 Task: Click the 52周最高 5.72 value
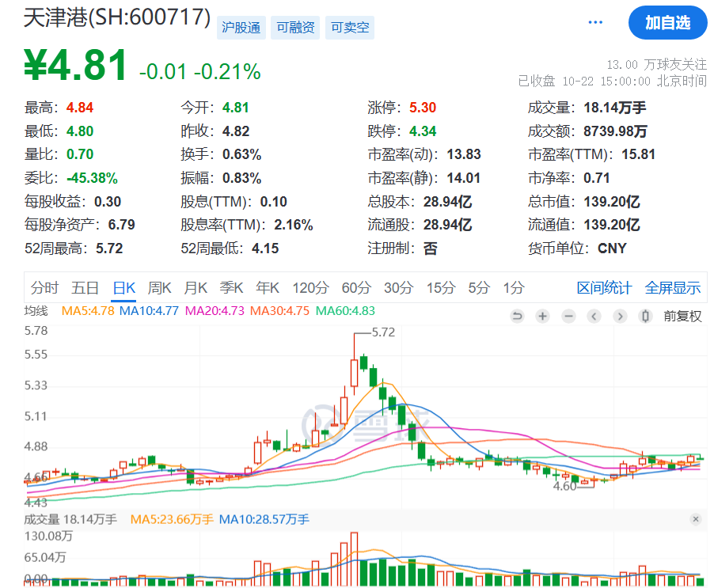click(109, 248)
